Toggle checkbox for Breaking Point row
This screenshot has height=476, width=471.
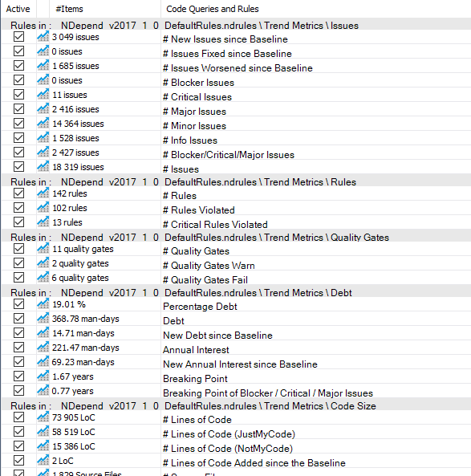[x=18, y=376]
